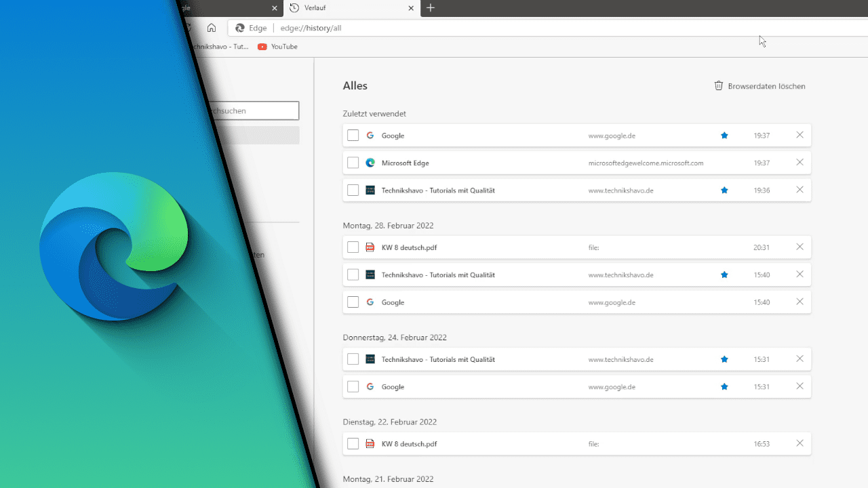This screenshot has height=488, width=868.
Task: Tick the checkbox beside KW 8 deutsch.pdf
Action: click(x=353, y=247)
